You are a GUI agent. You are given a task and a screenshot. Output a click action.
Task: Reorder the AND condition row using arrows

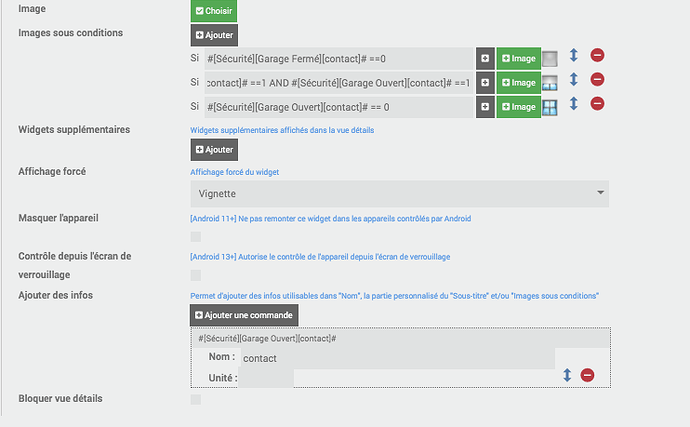pos(574,80)
